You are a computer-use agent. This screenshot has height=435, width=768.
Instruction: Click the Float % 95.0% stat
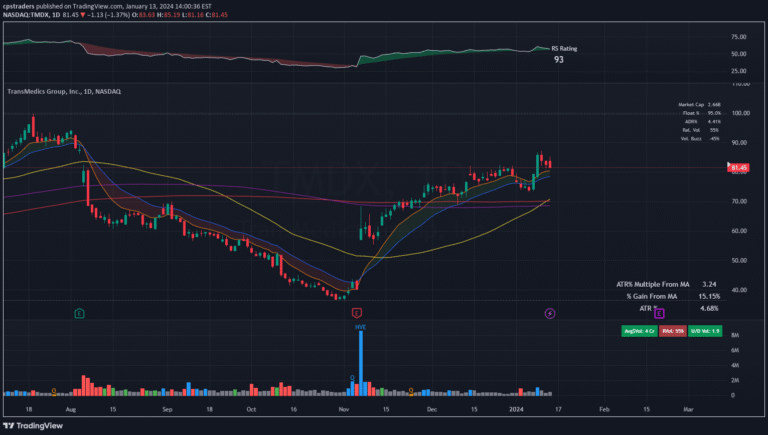tap(701, 113)
